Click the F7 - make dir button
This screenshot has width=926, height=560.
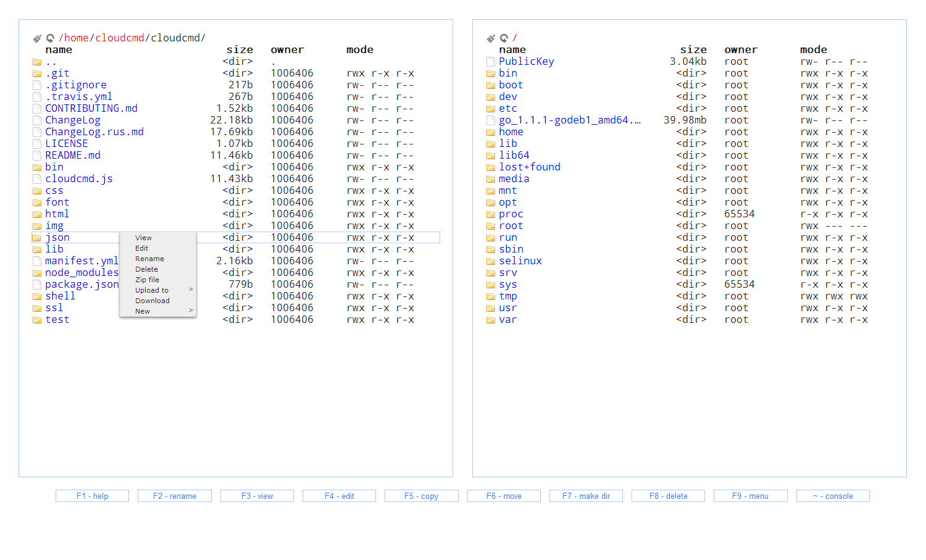(x=586, y=496)
